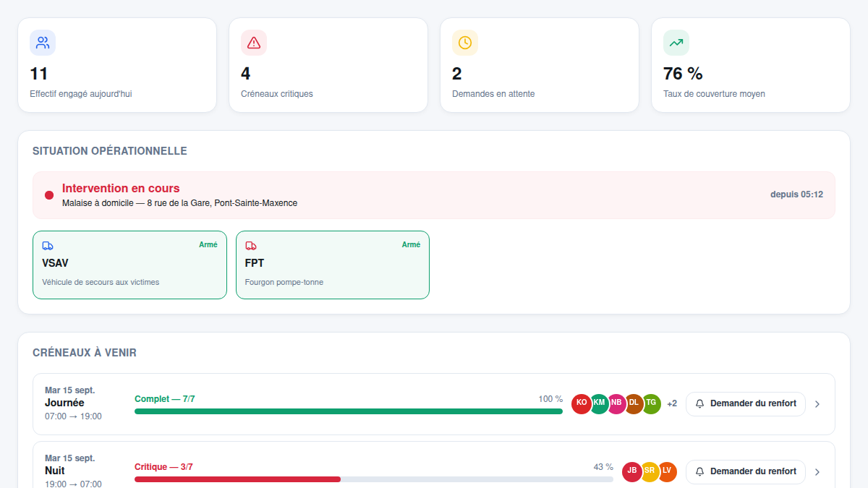Click the Intervention en cours heading
The image size is (868, 488).
(x=121, y=189)
